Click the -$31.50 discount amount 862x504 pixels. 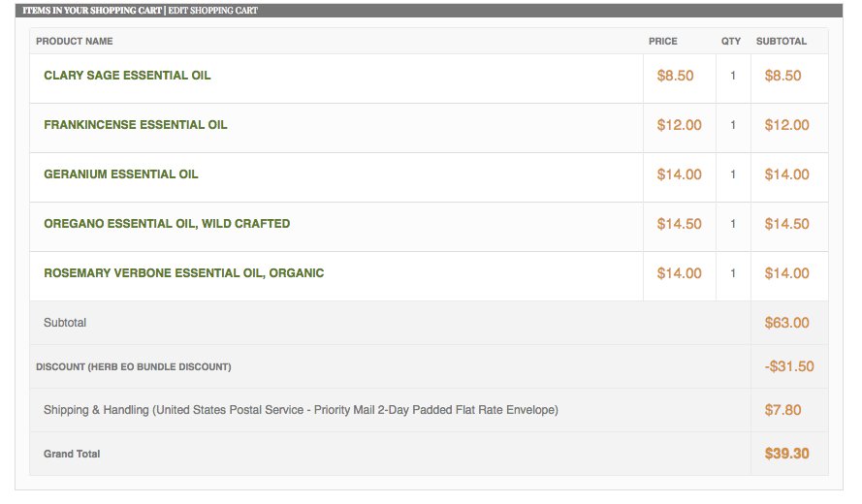coord(789,366)
